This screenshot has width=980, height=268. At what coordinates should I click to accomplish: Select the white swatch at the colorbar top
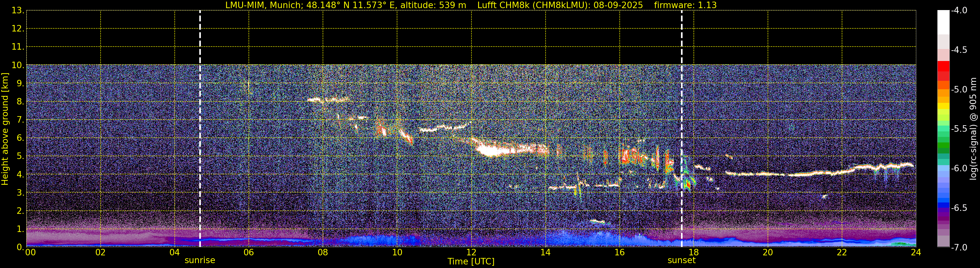[x=943, y=22]
